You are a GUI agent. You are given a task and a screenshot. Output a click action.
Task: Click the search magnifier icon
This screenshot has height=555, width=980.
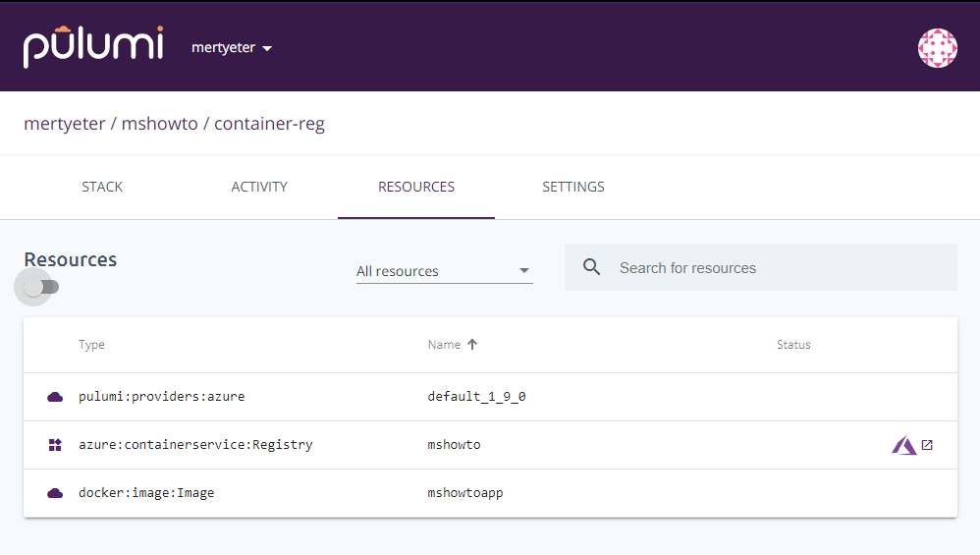pos(591,267)
